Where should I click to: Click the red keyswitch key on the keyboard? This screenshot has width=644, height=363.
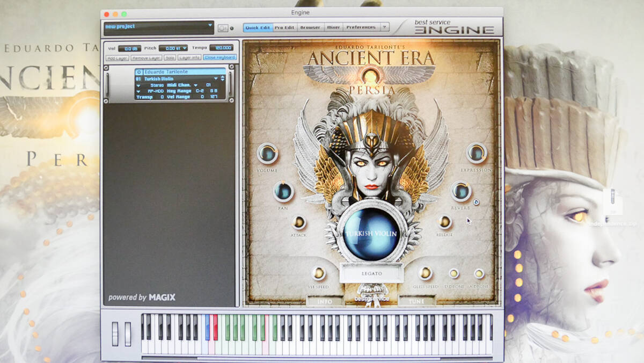(x=216, y=327)
